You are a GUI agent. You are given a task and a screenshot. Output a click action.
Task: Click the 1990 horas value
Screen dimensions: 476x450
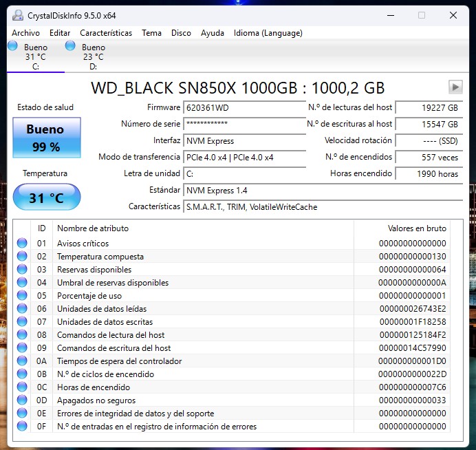[x=429, y=173]
